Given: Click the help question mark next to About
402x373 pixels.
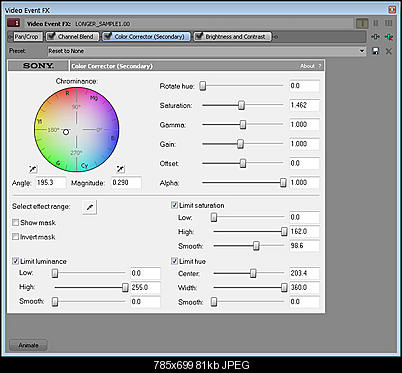Looking at the screenshot, I should point(319,66).
